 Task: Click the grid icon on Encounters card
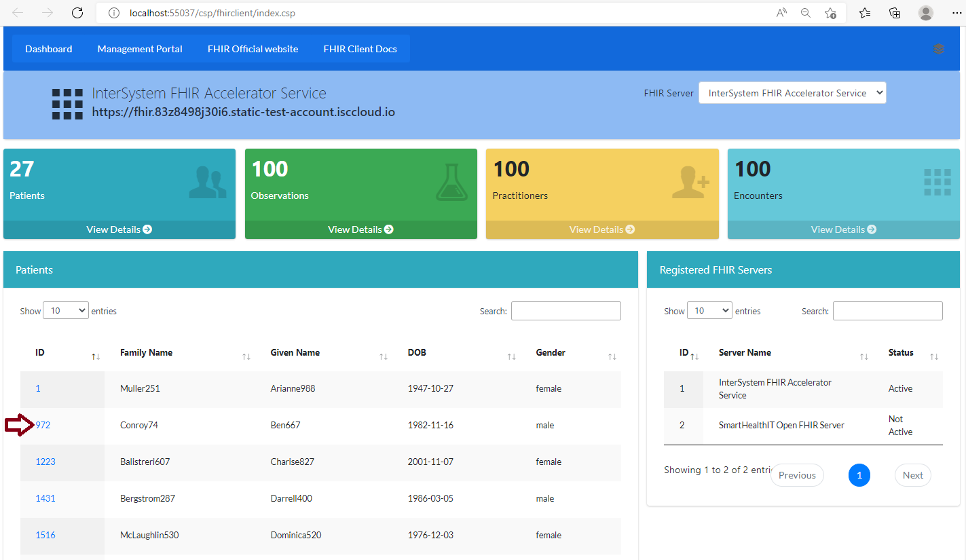point(937,183)
